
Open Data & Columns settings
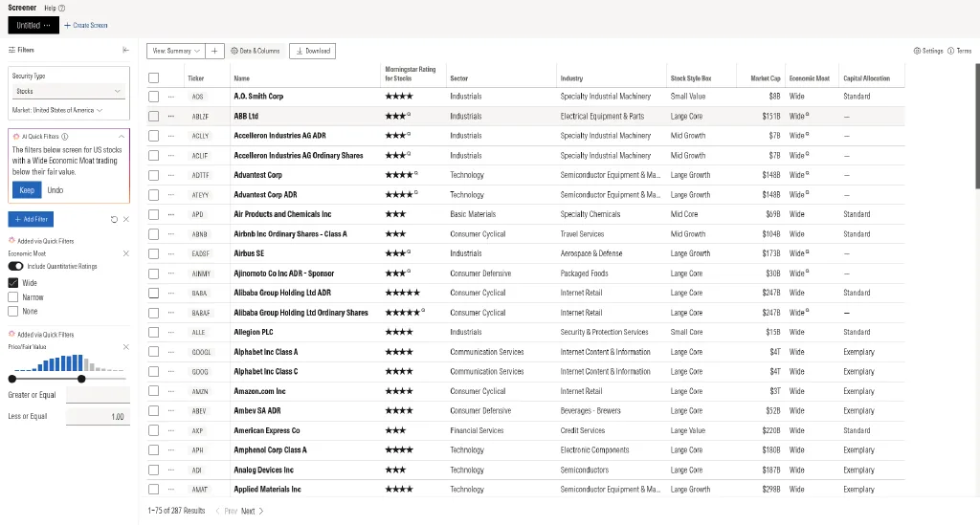pos(255,52)
